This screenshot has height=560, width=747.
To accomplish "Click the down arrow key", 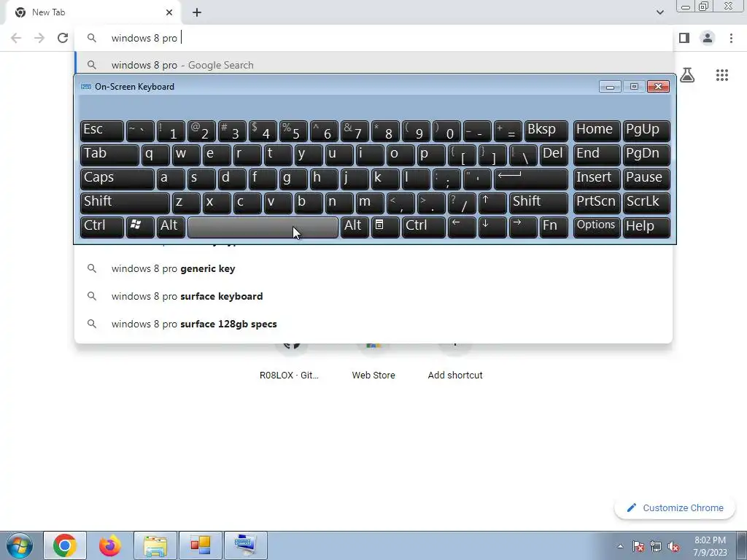I will 492,227.
